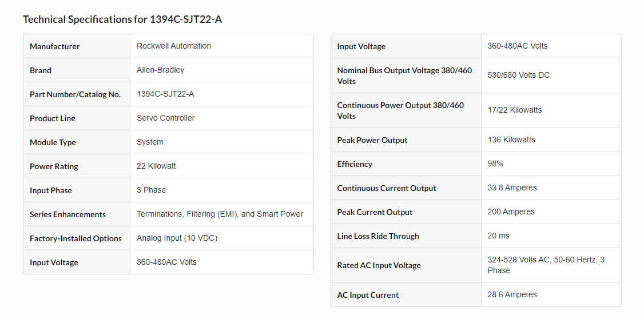The height and width of the screenshot is (319, 644).
Task: Click the 136 Kilowatts peak power value
Action: [511, 139]
